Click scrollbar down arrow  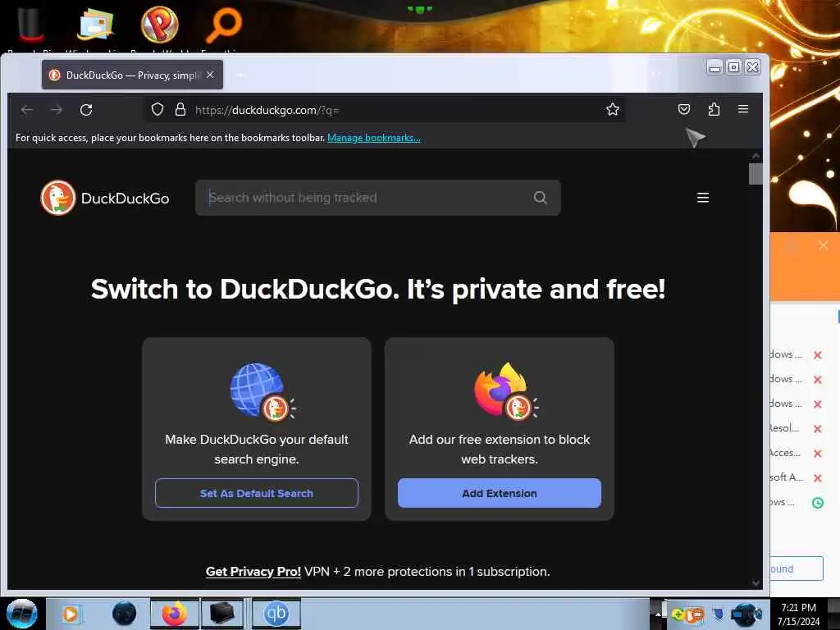[756, 583]
